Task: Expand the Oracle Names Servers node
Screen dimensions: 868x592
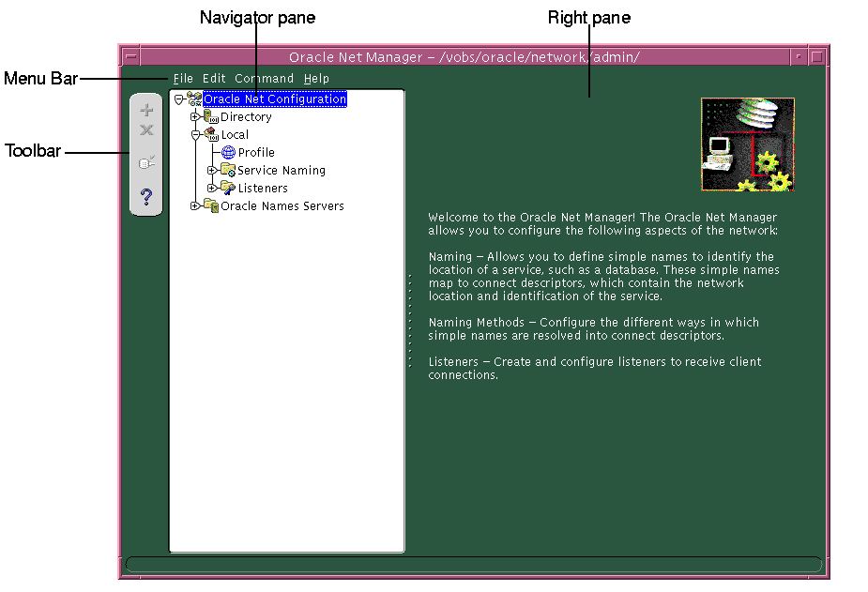Action: tap(196, 205)
